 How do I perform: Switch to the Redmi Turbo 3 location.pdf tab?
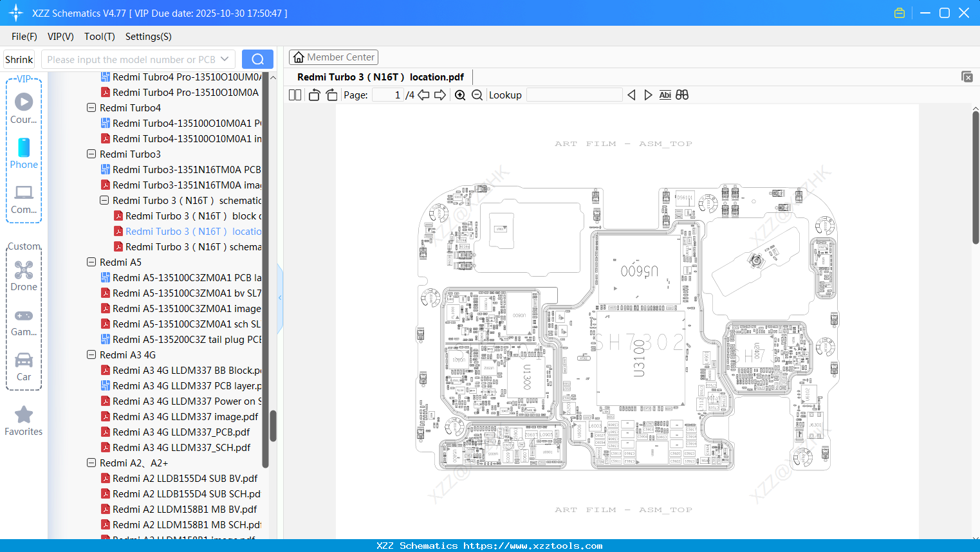point(380,77)
